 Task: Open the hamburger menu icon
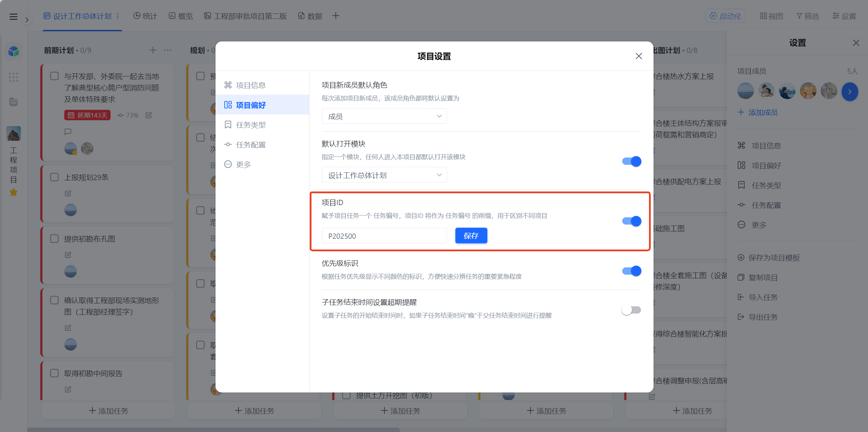(x=13, y=16)
